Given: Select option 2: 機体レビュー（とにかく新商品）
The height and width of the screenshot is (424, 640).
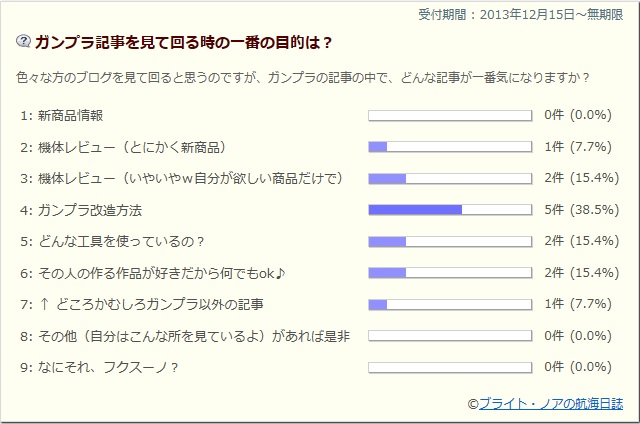Looking at the screenshot, I should [123, 147].
